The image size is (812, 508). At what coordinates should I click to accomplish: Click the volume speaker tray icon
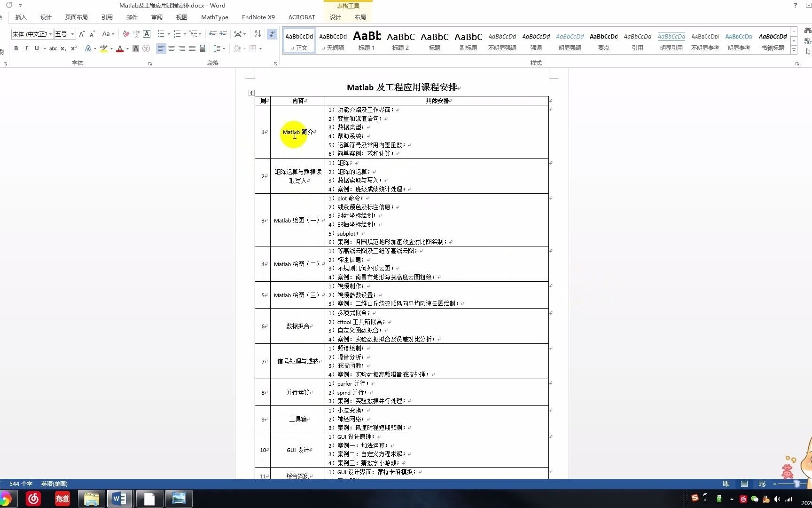[x=777, y=499]
